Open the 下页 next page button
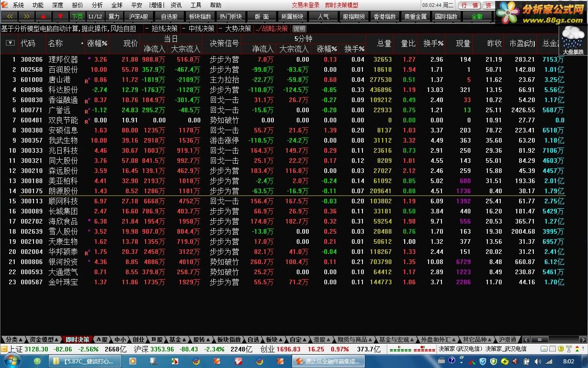This screenshot has height=368, width=588. (77, 16)
